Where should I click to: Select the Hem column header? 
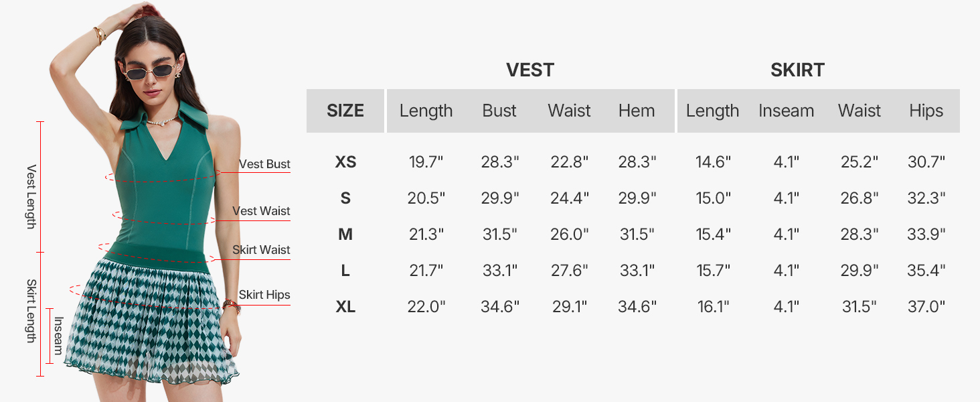tap(637, 111)
